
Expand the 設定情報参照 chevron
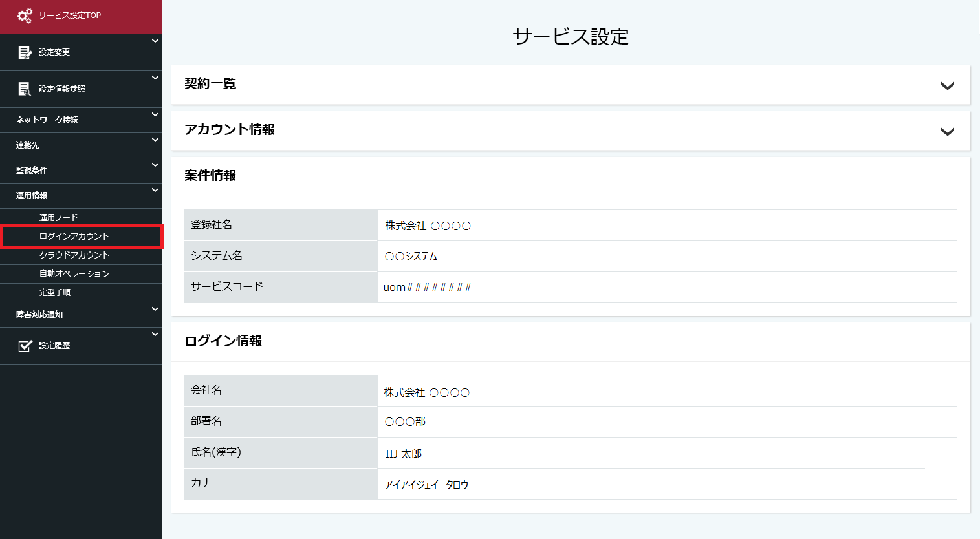155,78
